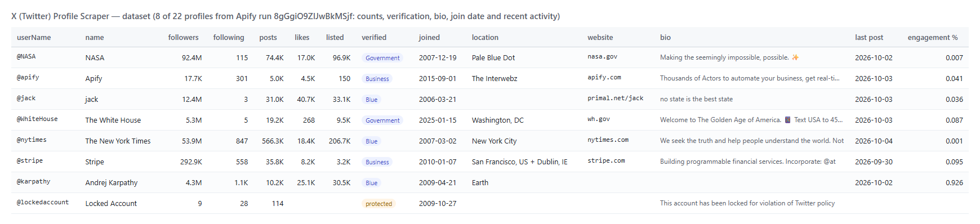
Task: Click the location Pale Blue Dot
Action: click(x=493, y=58)
